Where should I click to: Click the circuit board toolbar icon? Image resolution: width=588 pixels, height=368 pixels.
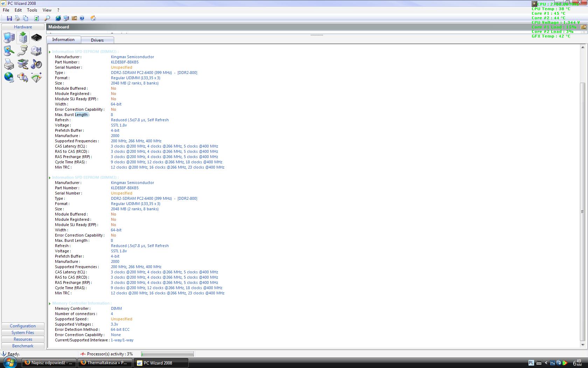74,18
